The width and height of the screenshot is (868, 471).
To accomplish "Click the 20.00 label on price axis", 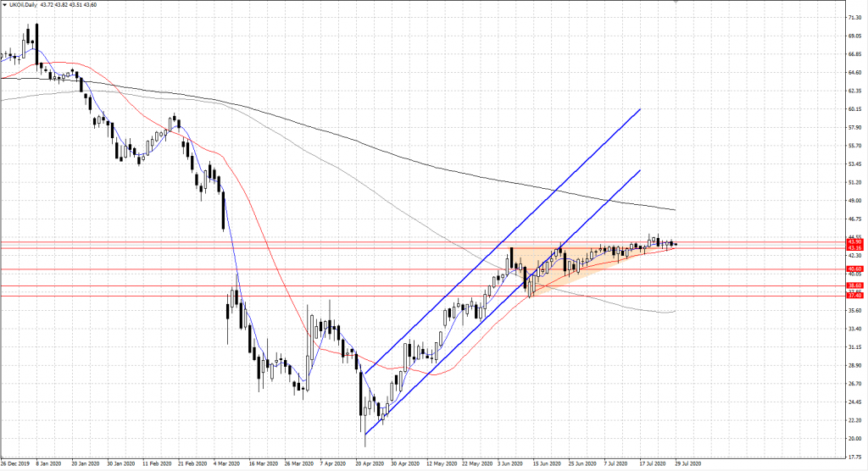I will 854,438.
